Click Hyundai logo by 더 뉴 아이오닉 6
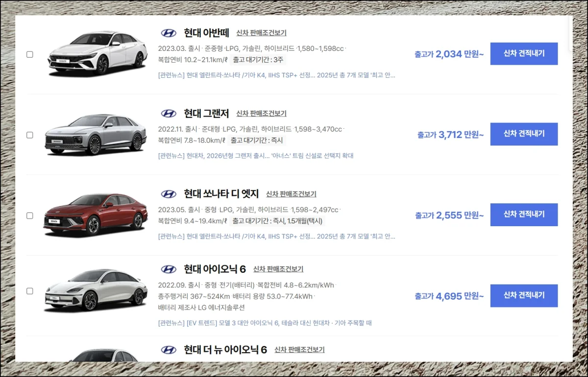 tap(169, 350)
